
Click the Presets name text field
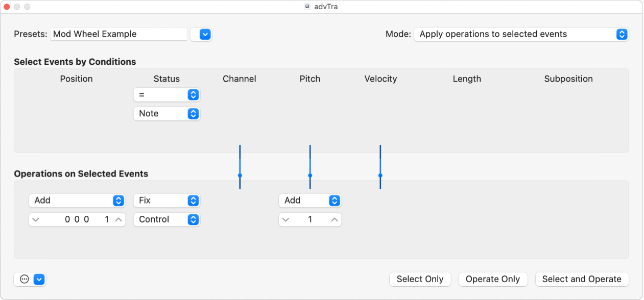[118, 34]
